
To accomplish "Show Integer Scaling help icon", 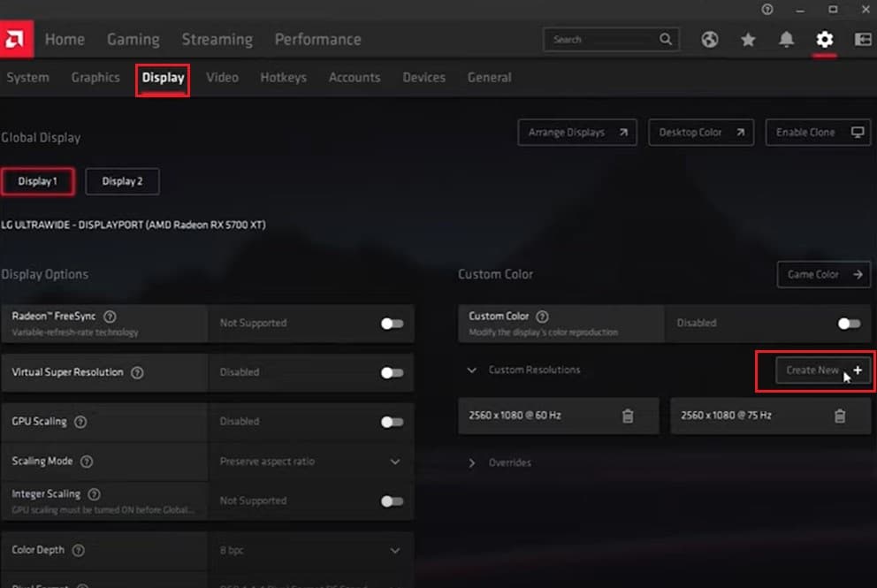I will pos(95,494).
